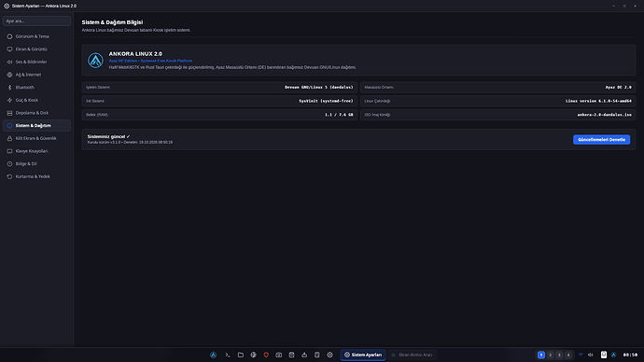
Task: Open Kurtarma & Yedek section
Action: 36,176
